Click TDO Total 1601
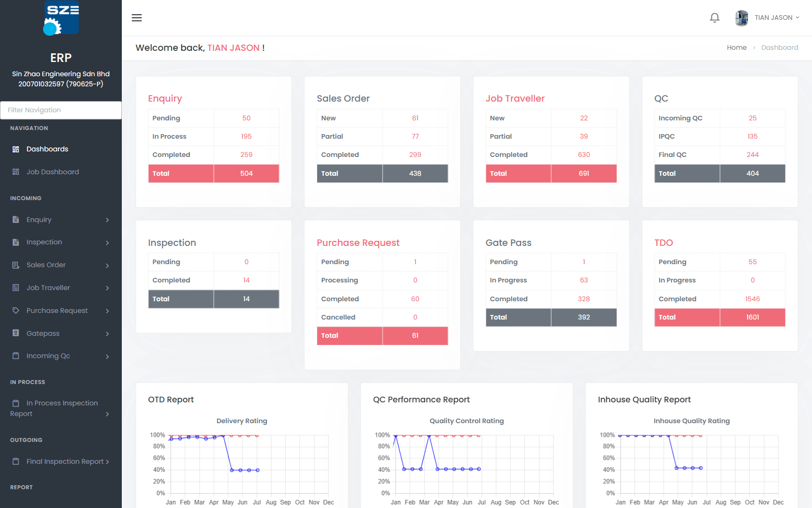 tap(753, 317)
